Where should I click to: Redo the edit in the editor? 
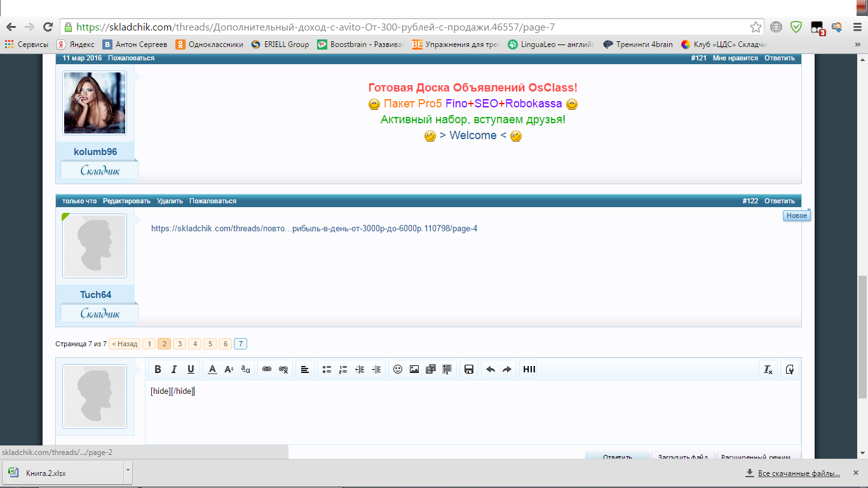tap(507, 369)
